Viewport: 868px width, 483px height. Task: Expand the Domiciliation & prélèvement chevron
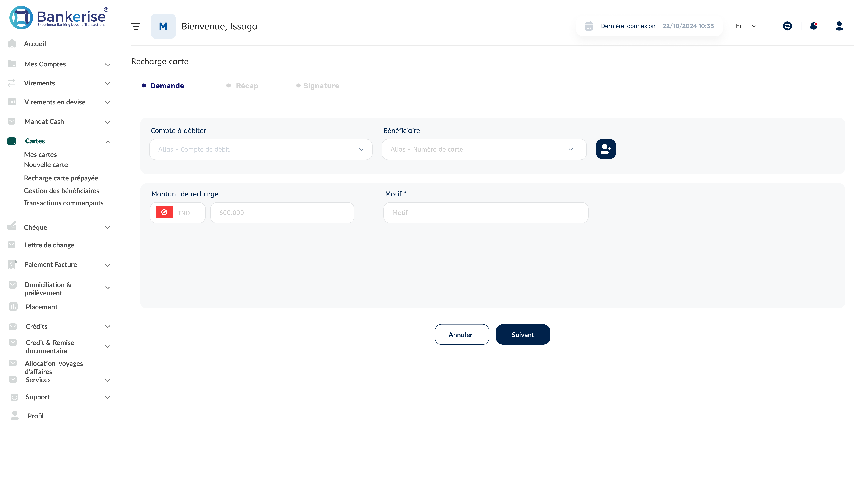pos(107,287)
